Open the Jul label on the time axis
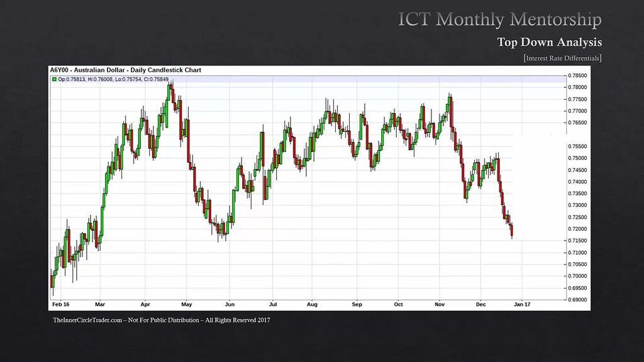This screenshot has height=362, width=644. [273, 304]
